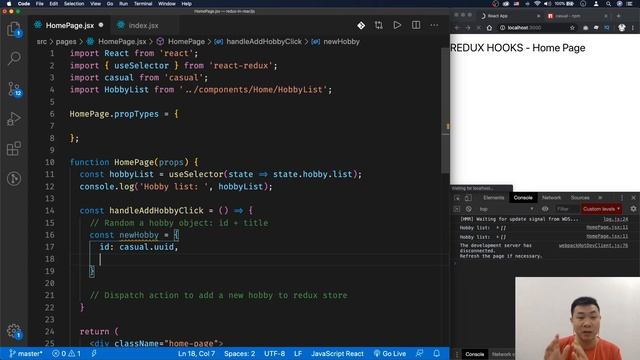Go back in the Chrome browser

pyautogui.click(x=457, y=28)
